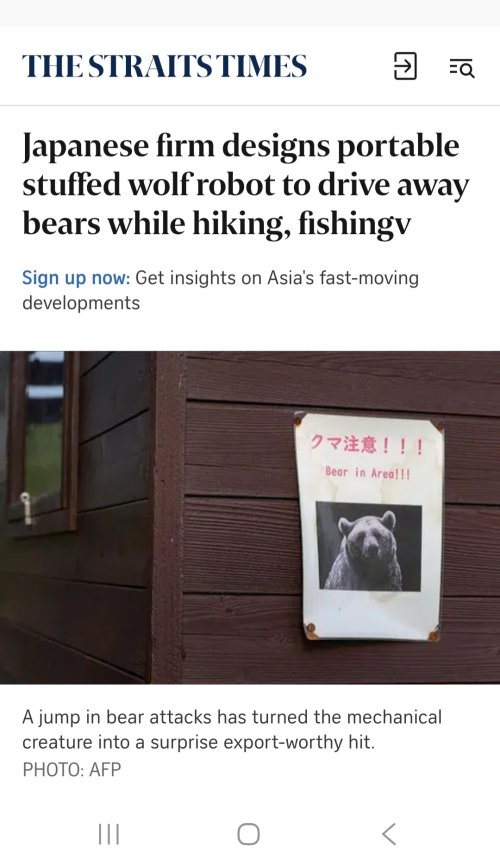Tap Android home button icon

tap(249, 834)
